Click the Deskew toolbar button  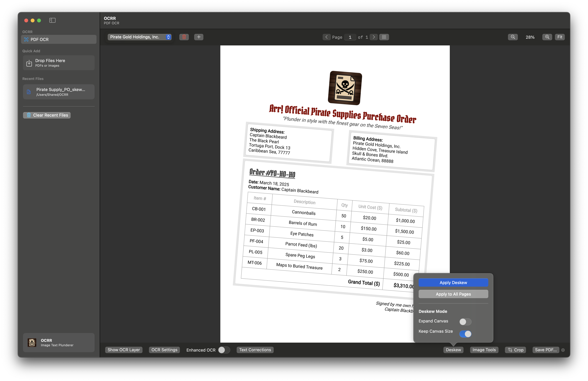453,350
